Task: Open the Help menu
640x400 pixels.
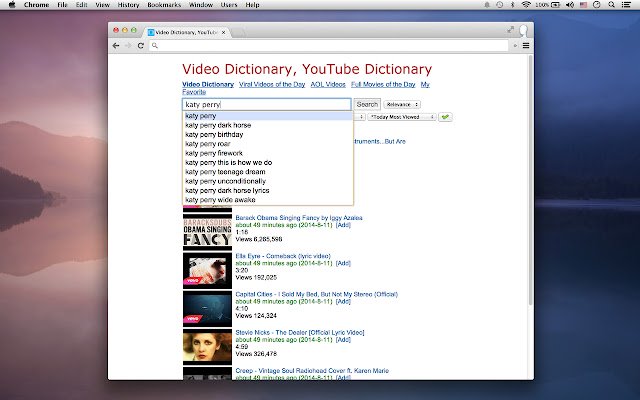Action: [x=252, y=5]
